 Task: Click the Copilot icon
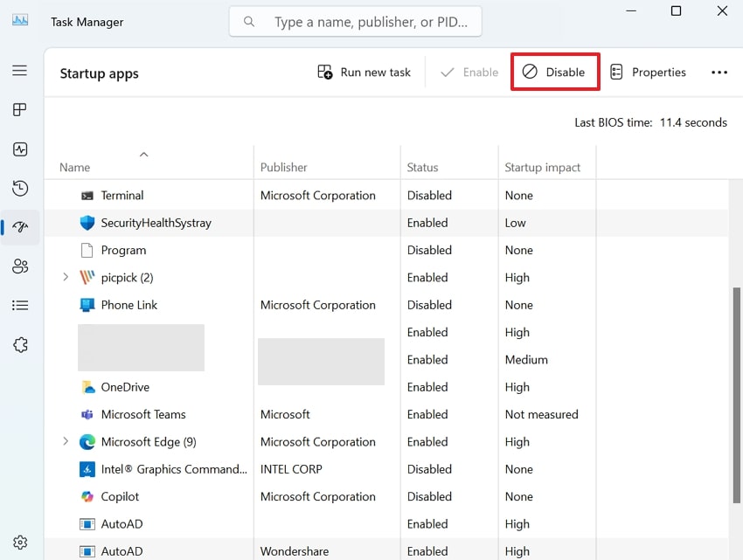click(x=87, y=496)
